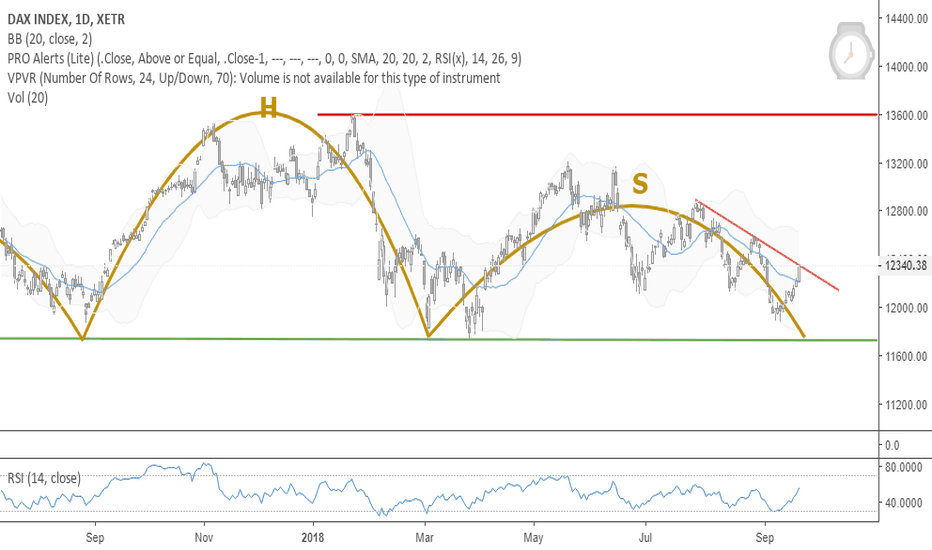Click the 13600.00 price axis label
The height and width of the screenshot is (550, 932).
[906, 115]
